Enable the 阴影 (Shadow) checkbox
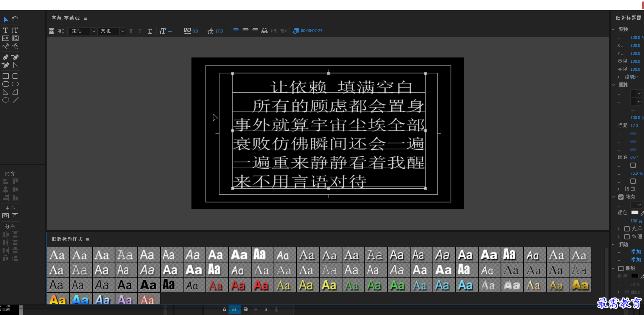The width and height of the screenshot is (644, 315). point(621,268)
